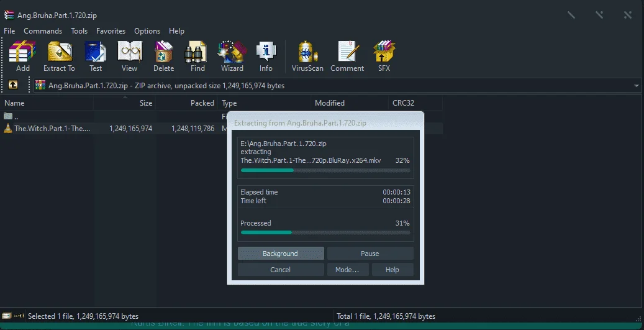Cancel the extraction
644x330 pixels.
pyautogui.click(x=281, y=270)
